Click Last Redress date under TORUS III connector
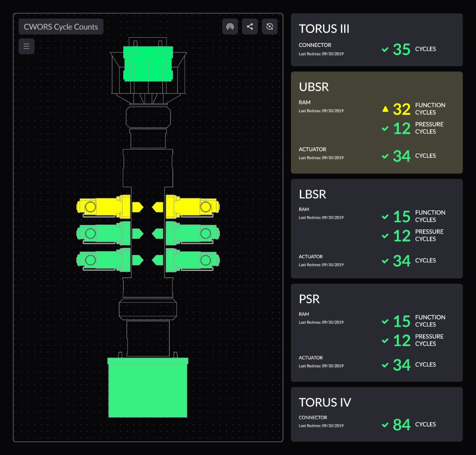 [x=321, y=54]
